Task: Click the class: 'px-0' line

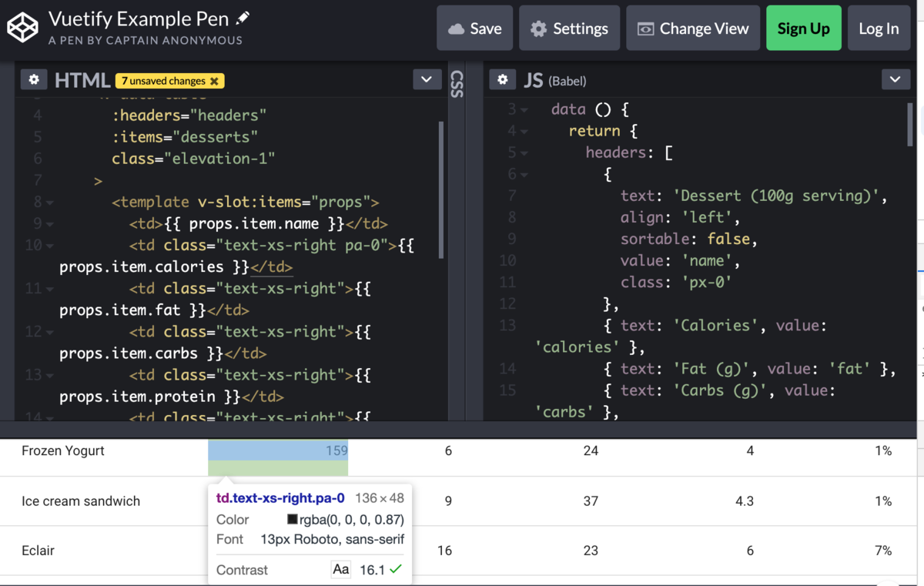Action: point(676,282)
